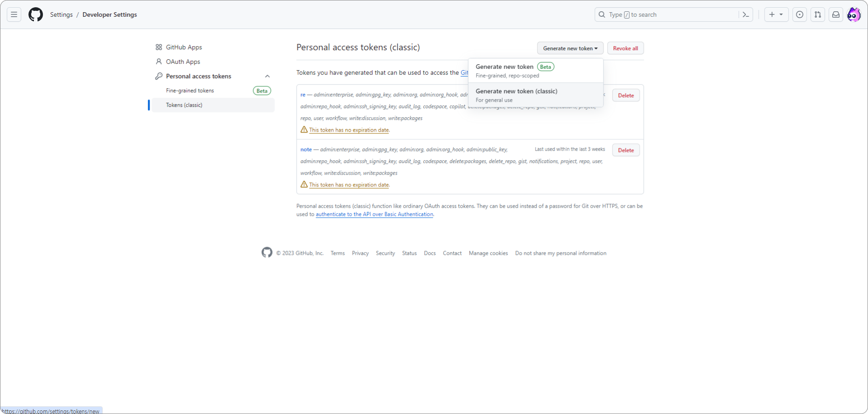
Task: Open the note token link
Action: (x=306, y=149)
